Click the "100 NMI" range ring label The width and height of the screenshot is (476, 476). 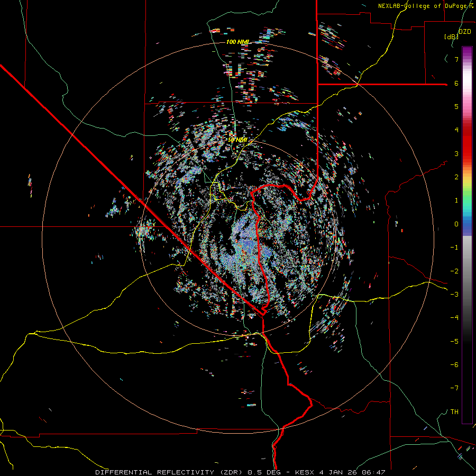click(238, 42)
